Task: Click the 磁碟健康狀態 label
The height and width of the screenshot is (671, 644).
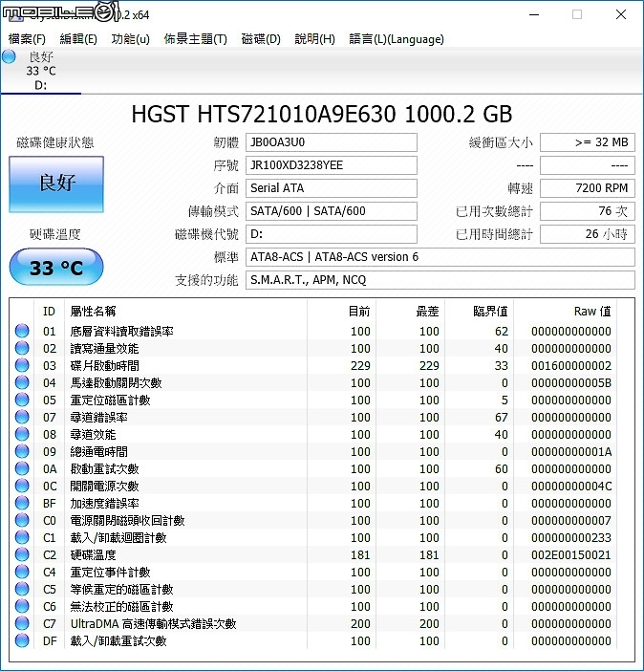Action: click(55, 142)
